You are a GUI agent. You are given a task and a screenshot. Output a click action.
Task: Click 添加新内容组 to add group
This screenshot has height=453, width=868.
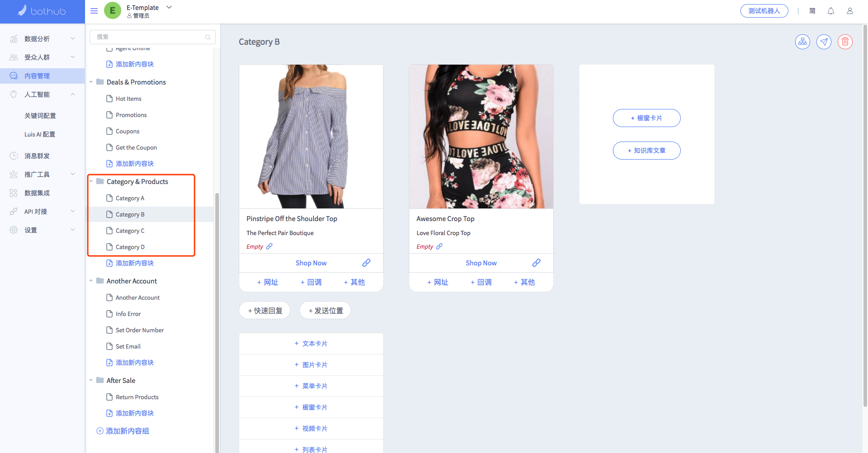point(123,431)
